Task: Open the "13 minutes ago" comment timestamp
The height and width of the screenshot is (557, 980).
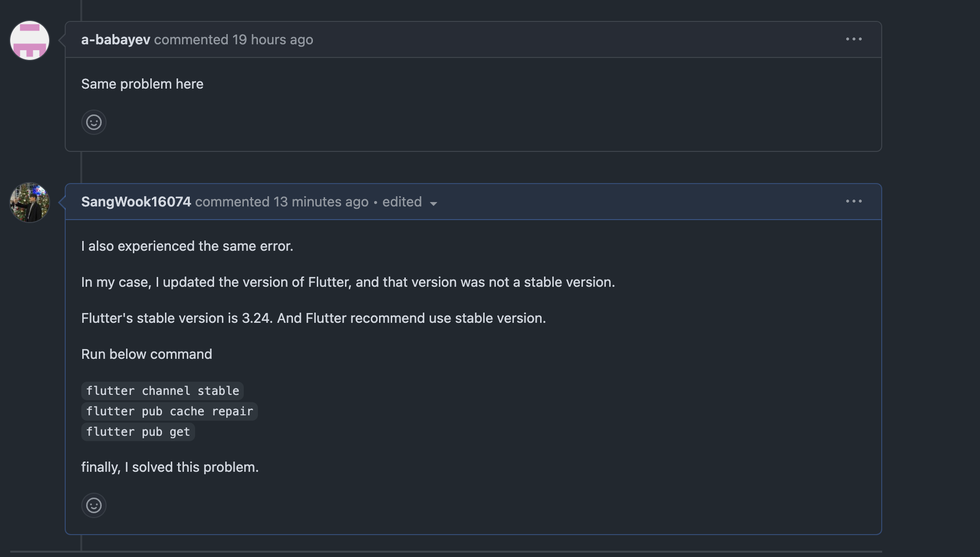Action: click(321, 202)
